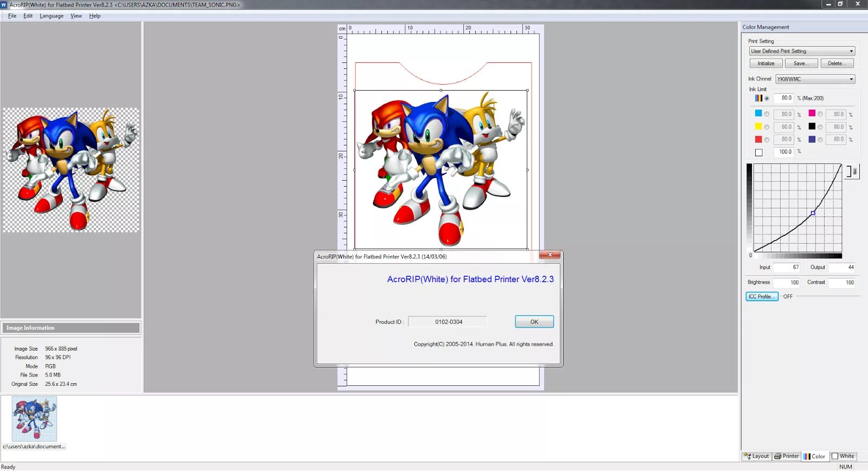Click the Initialize button

tap(766, 63)
